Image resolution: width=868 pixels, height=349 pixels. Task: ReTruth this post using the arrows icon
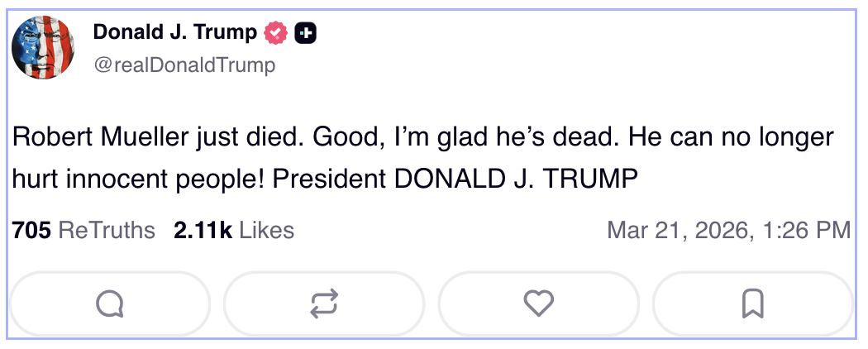coord(323,304)
